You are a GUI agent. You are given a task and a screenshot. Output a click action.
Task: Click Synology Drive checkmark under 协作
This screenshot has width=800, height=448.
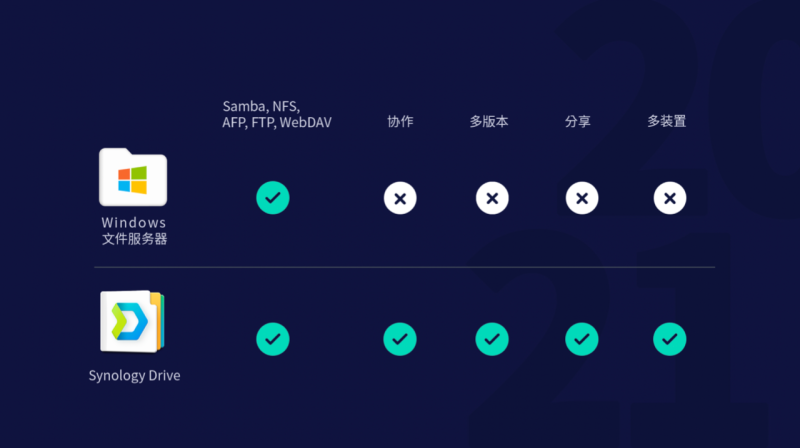tap(400, 339)
